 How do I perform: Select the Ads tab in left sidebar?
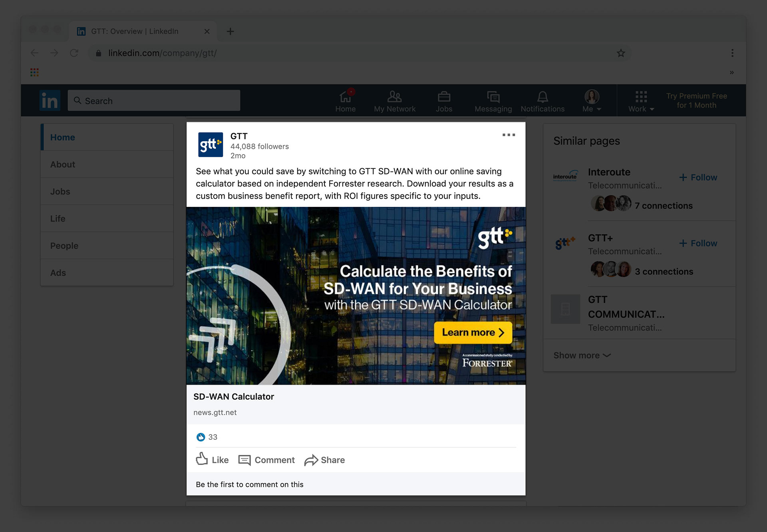tap(107, 273)
